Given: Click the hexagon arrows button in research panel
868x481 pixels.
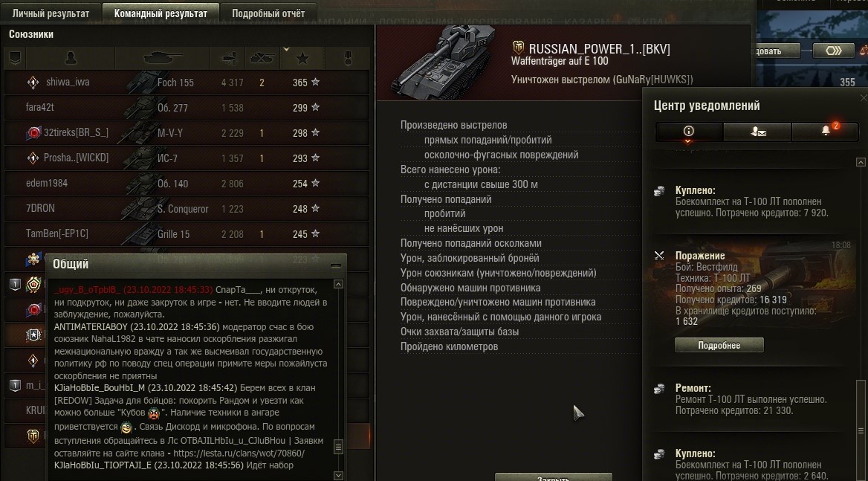Looking at the screenshot, I should click(x=833, y=51).
